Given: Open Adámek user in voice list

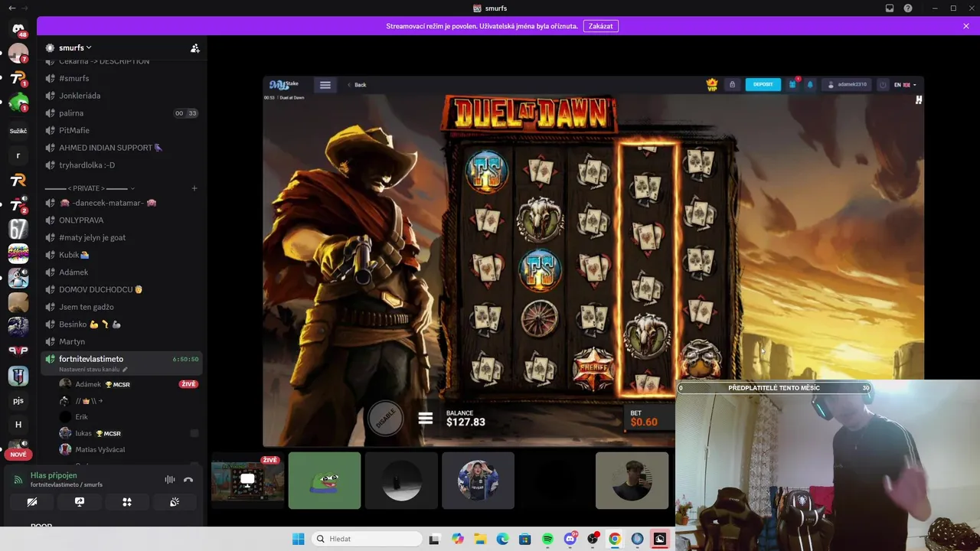Looking at the screenshot, I should (129, 384).
